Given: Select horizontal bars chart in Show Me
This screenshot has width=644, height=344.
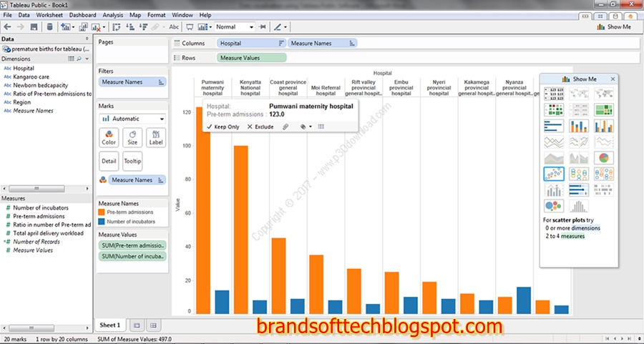Looking at the screenshot, I should point(554,126).
